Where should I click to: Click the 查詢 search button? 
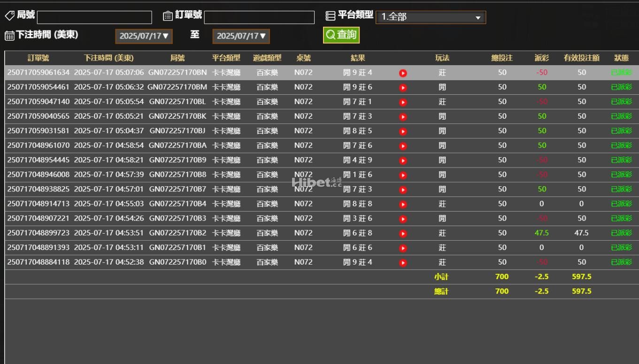[341, 35]
